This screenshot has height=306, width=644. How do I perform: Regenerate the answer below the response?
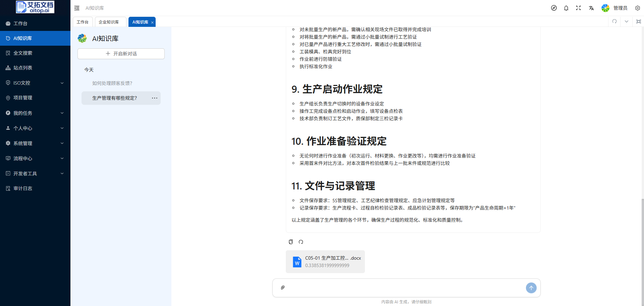click(x=301, y=242)
